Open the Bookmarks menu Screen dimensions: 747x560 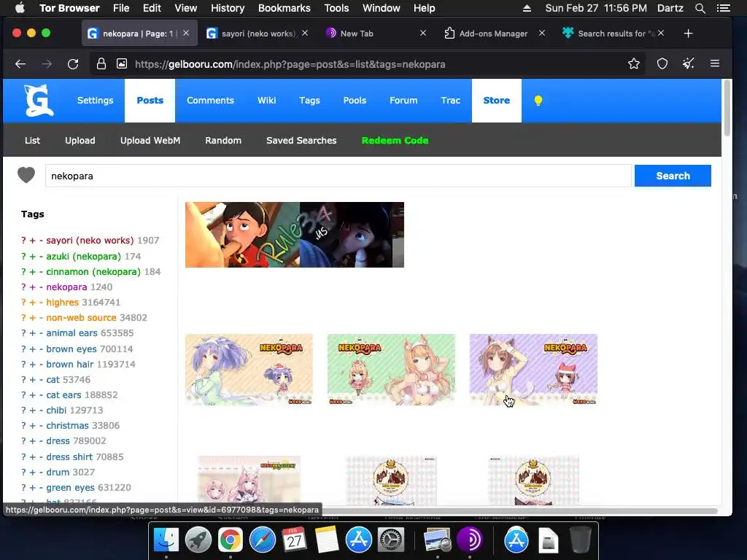[285, 8]
